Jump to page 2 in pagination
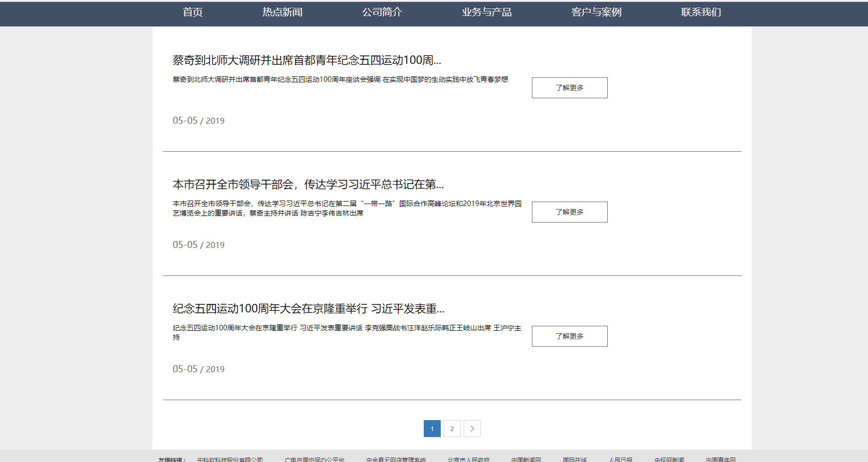The width and height of the screenshot is (868, 462). click(x=452, y=429)
